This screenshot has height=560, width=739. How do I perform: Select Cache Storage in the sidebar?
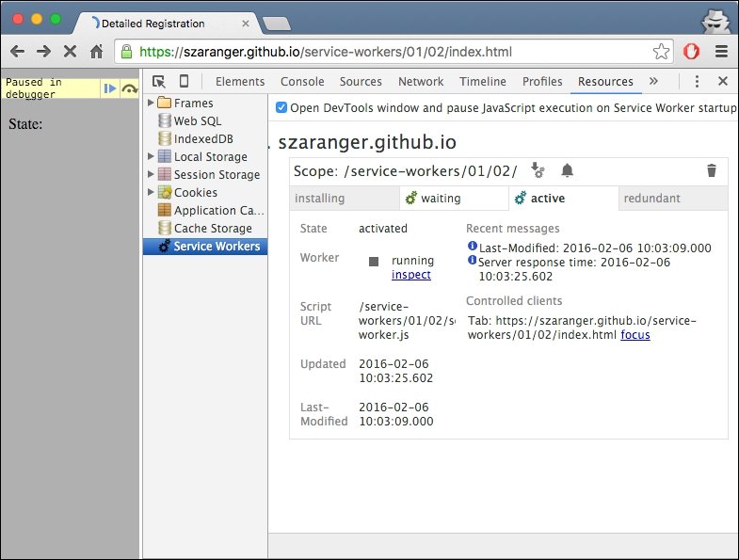point(212,229)
